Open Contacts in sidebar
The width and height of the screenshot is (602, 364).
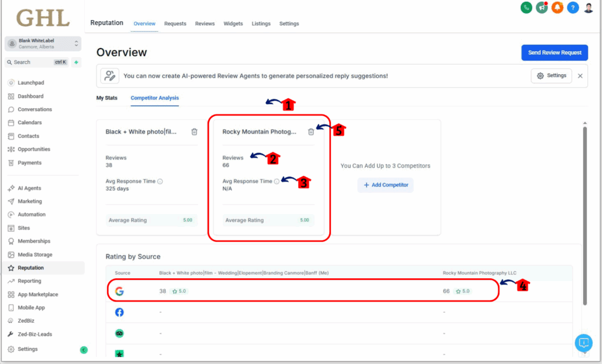pos(28,136)
